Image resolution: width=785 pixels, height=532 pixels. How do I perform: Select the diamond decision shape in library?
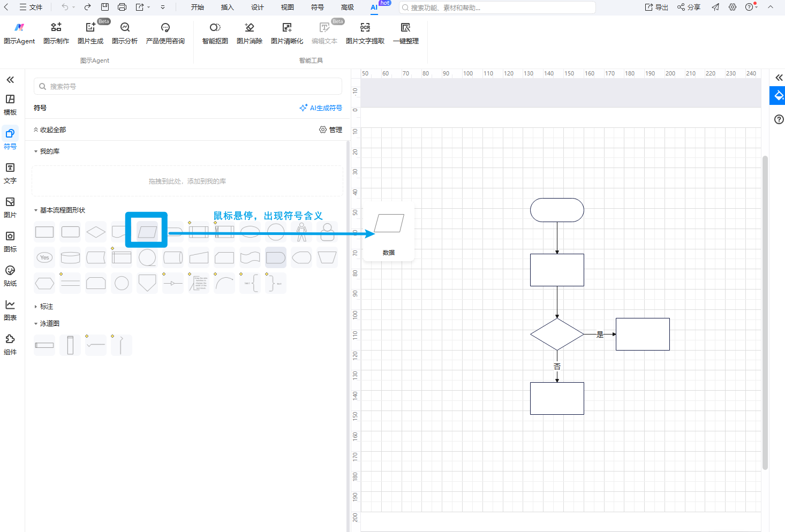point(96,232)
